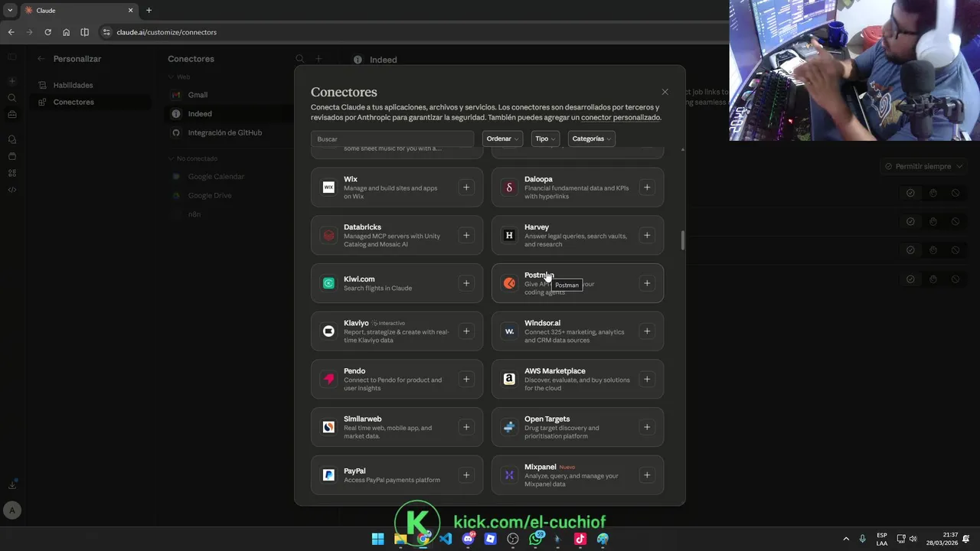Viewport: 980px width, 551px height.
Task: Add the Klaviyo connector
Action: point(466,331)
